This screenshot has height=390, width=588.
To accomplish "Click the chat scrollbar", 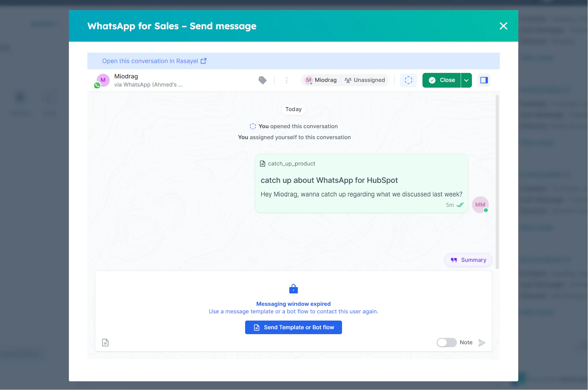I will pos(497,182).
